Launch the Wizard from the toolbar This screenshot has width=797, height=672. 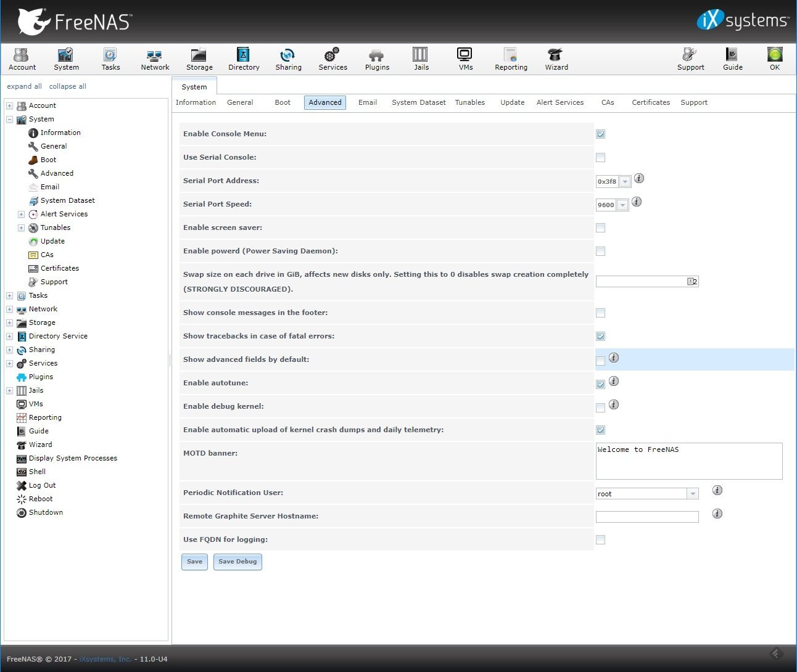[x=556, y=59]
